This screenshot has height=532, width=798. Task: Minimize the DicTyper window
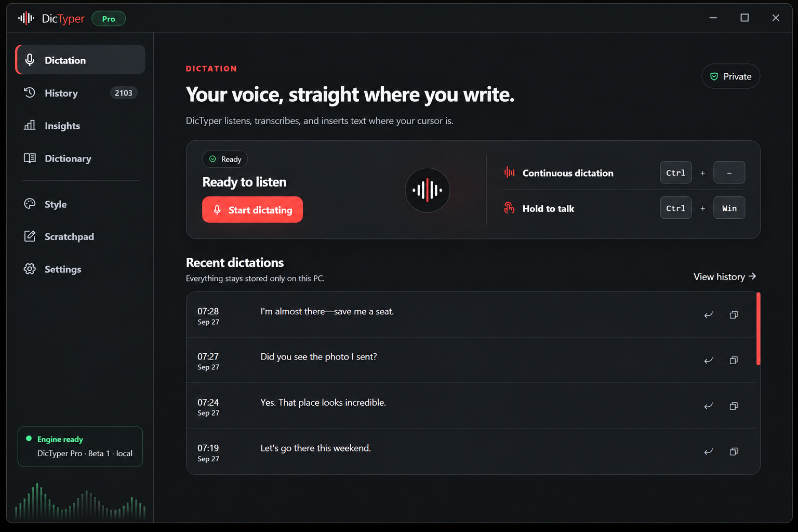click(x=713, y=18)
